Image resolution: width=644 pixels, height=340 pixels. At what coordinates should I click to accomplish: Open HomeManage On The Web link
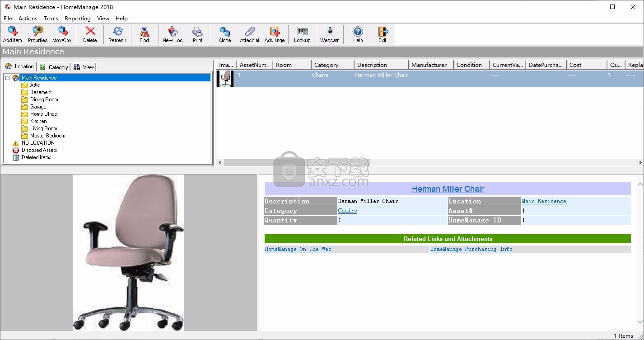pos(298,249)
